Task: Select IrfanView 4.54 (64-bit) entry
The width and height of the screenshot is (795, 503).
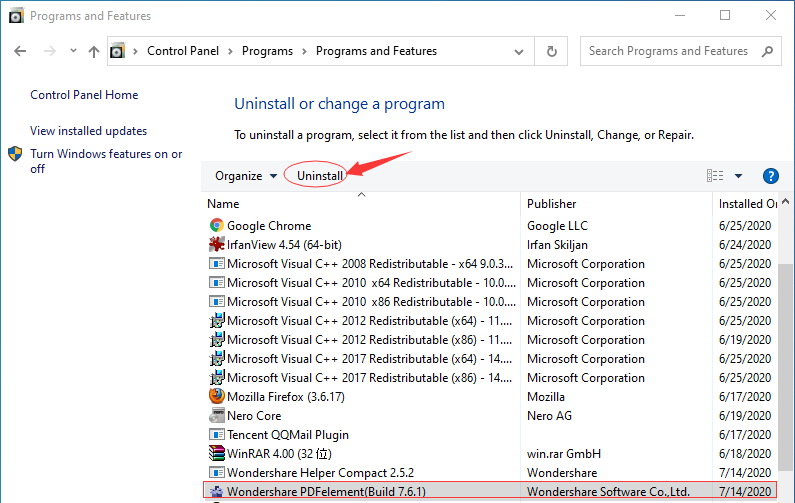Action: click(x=284, y=245)
